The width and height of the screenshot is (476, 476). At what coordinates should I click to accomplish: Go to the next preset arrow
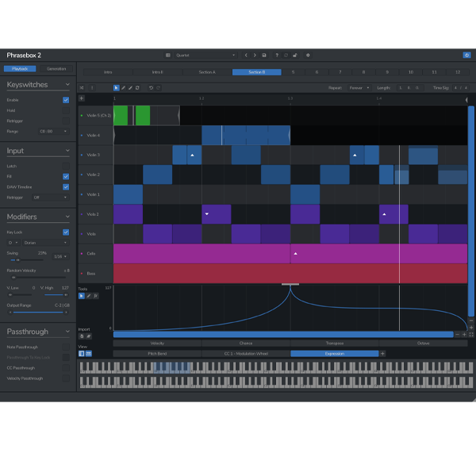coord(255,56)
